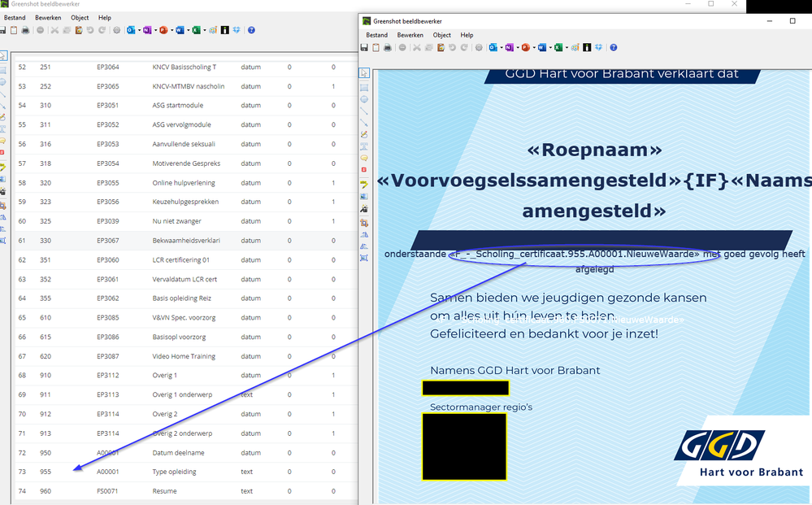Send to OneNote from front window toolbar

(x=510, y=48)
